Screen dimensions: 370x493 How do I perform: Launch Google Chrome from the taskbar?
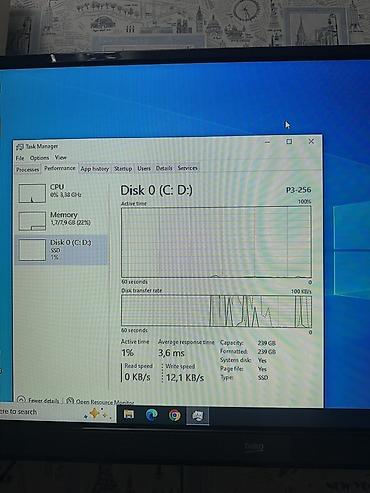coord(175,415)
